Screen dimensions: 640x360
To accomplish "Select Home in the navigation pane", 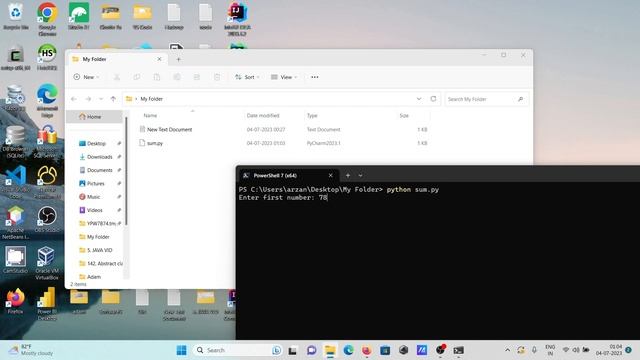I will point(94,117).
